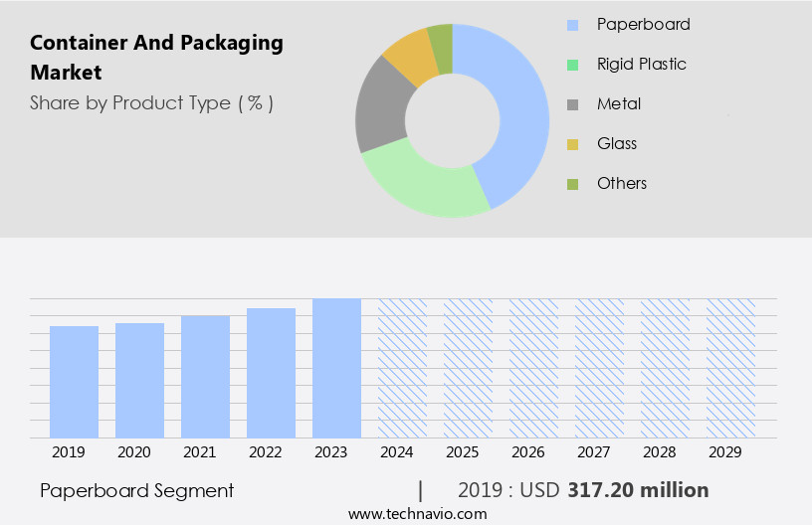Viewport: 812px width, 525px height.
Task: Click the Glass legend color swatch
Action: pos(572,144)
